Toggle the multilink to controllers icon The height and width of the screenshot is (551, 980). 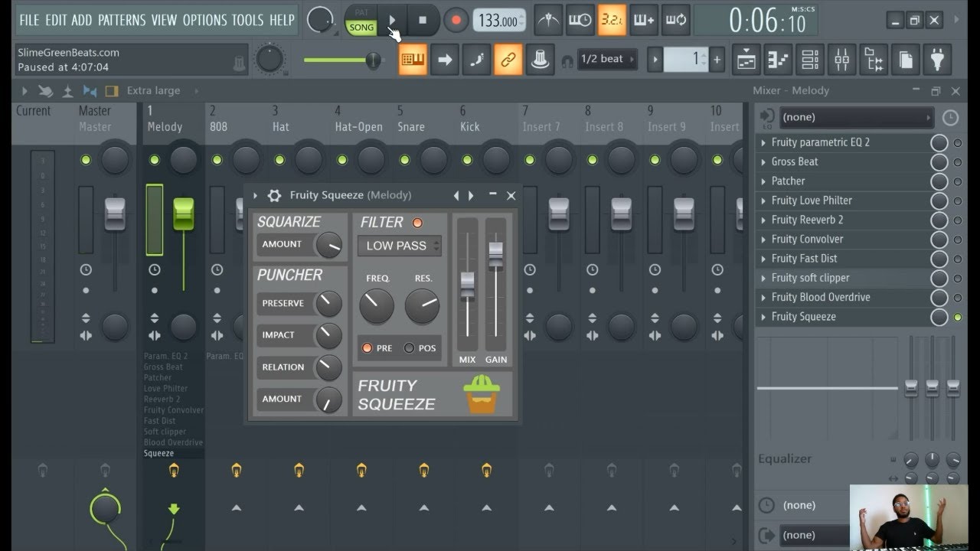[x=508, y=59]
